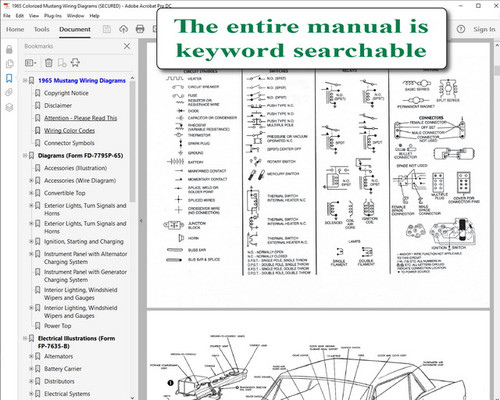Image resolution: width=500 pixels, height=400 pixels.
Task: Open the help question mark icon
Action: [x=461, y=29]
